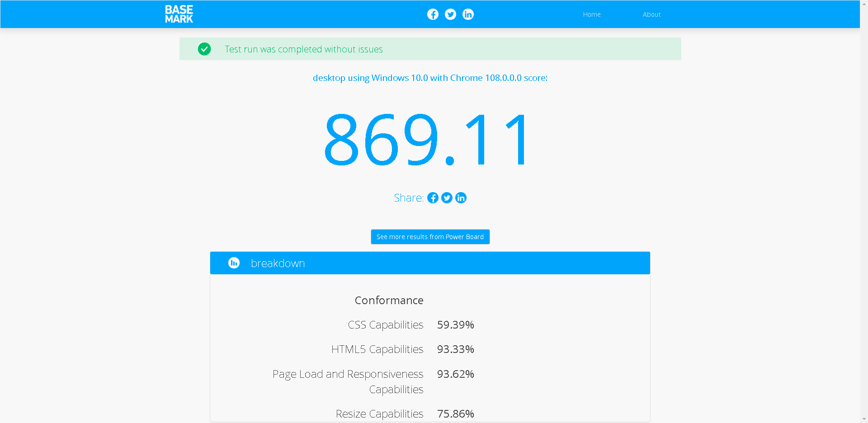Open the Basemark logo homepage

click(x=179, y=14)
